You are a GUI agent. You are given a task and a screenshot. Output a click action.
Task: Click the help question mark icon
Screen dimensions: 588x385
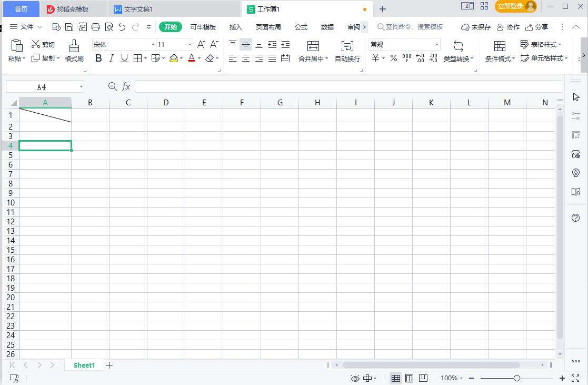(575, 218)
